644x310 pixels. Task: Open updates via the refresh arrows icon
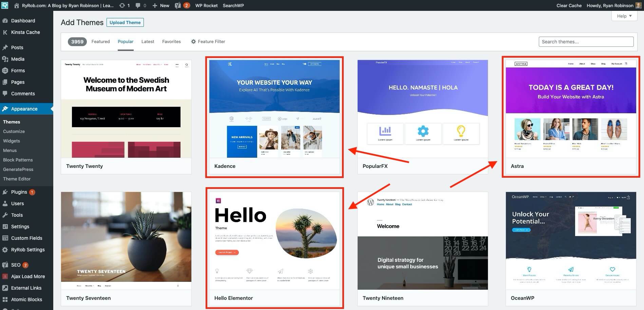tap(122, 5)
